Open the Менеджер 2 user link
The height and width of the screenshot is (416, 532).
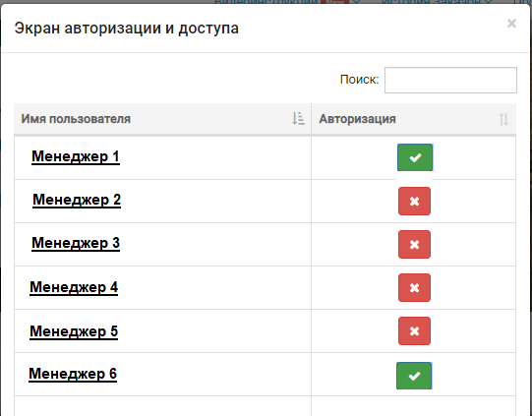click(x=77, y=200)
